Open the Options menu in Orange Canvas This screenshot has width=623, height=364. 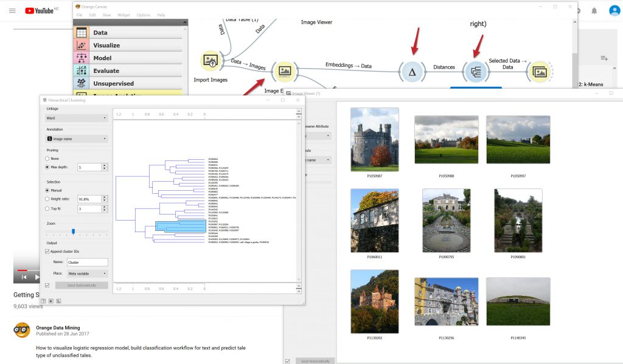tap(143, 15)
